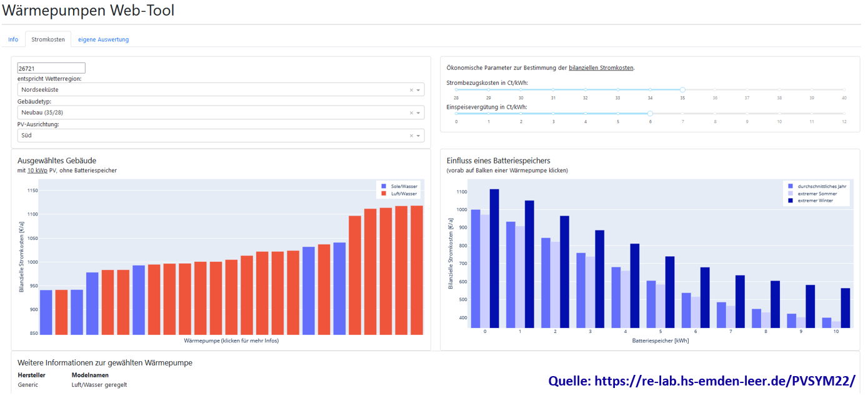Viewport: 868px width, 398px height.
Task: Click the entspricht Wetterregion label
Action: 49,79
